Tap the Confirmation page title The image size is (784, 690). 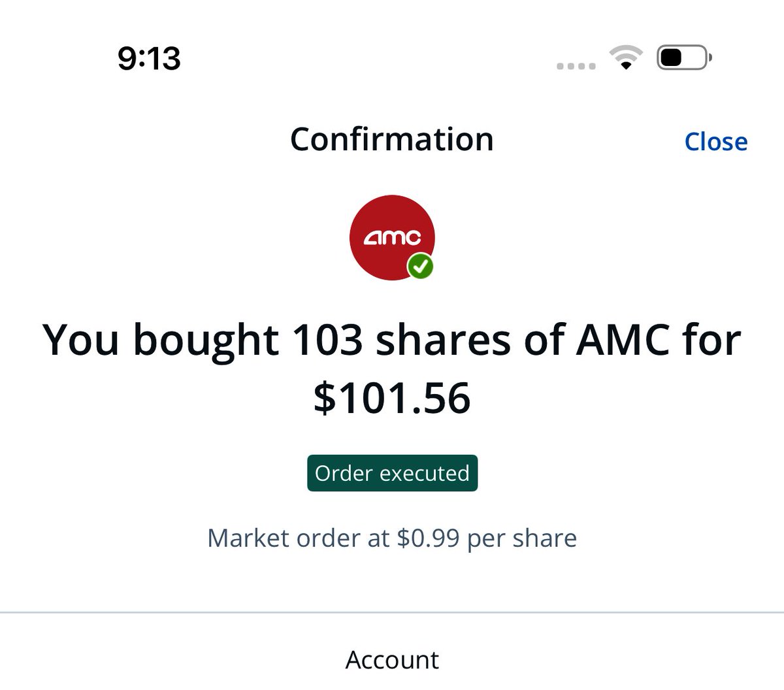pos(391,139)
